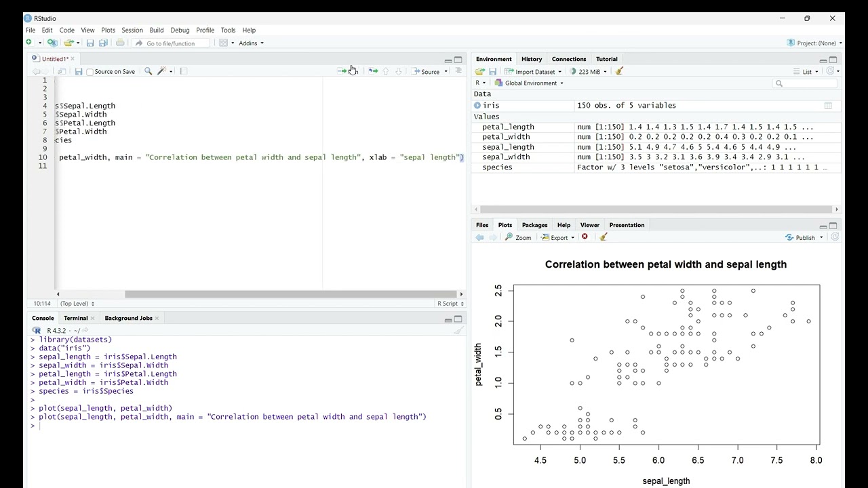Expand the iris data frame details
The image size is (868, 488).
[x=477, y=106]
